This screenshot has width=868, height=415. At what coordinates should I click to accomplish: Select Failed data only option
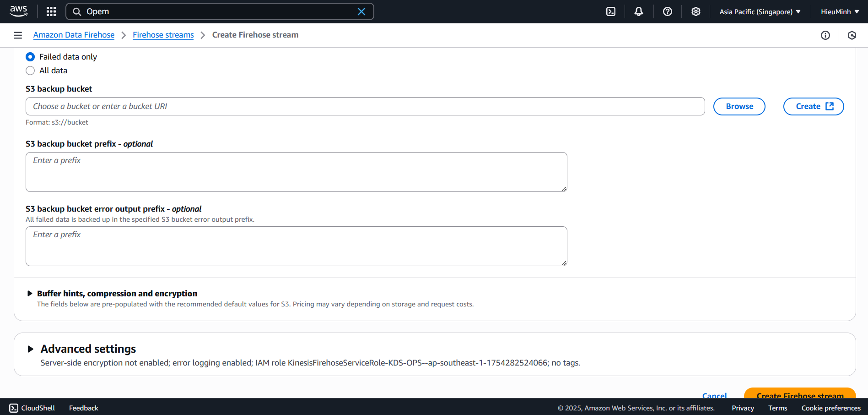pyautogui.click(x=30, y=57)
